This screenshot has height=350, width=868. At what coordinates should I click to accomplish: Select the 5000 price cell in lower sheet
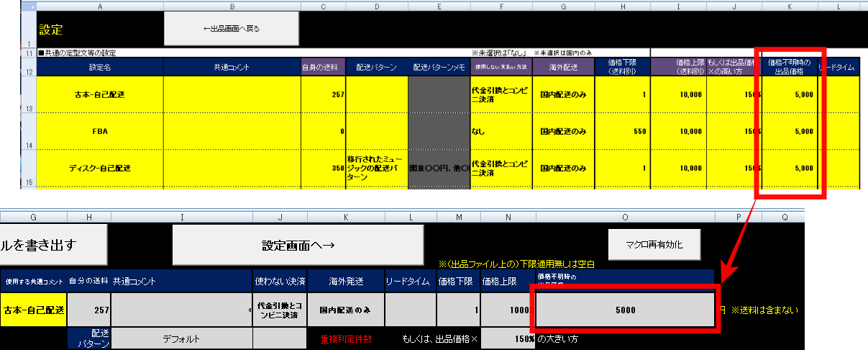[x=623, y=310]
